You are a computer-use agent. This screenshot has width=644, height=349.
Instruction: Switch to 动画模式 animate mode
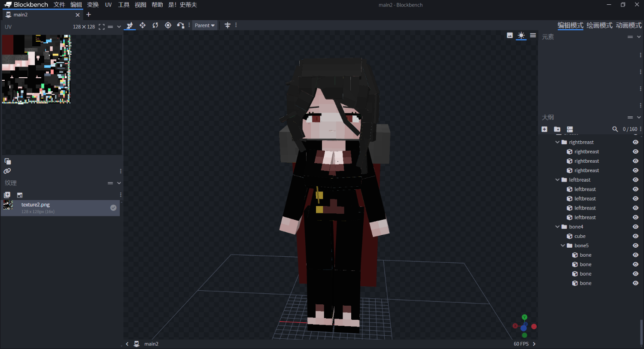(629, 25)
